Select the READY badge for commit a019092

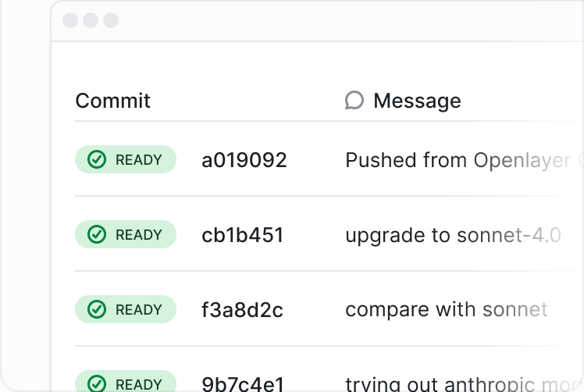point(126,159)
